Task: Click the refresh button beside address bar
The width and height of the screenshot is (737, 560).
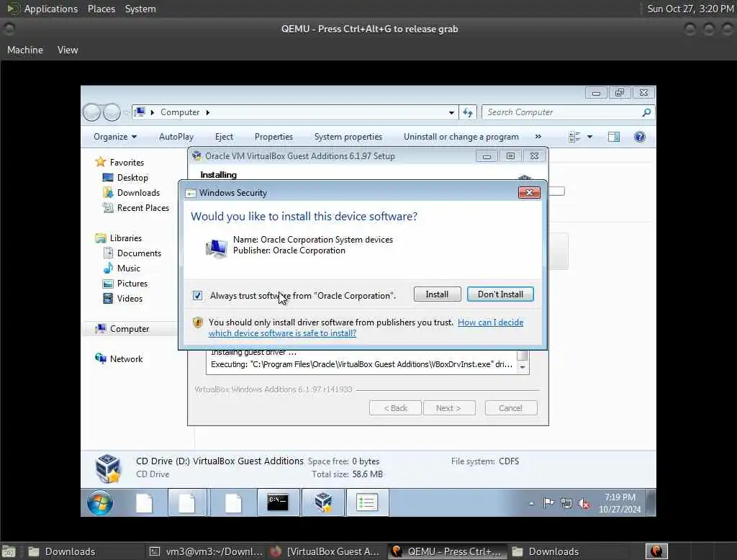Action: [468, 112]
